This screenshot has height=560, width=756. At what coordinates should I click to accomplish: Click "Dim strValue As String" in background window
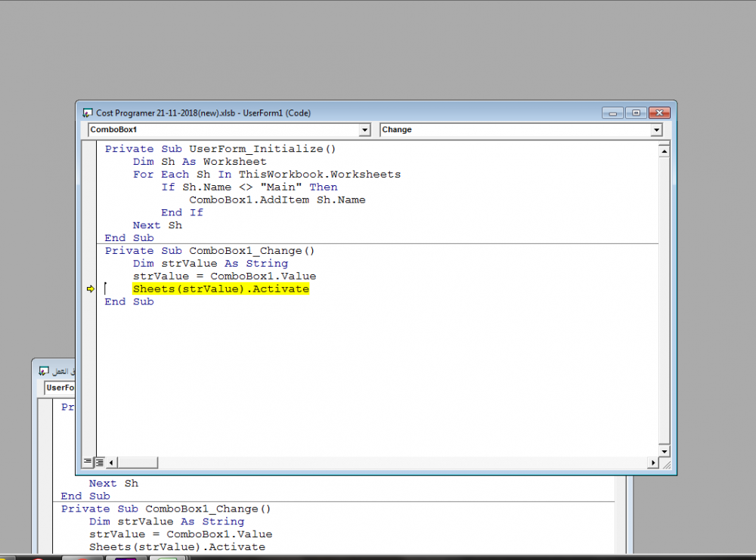[167, 521]
